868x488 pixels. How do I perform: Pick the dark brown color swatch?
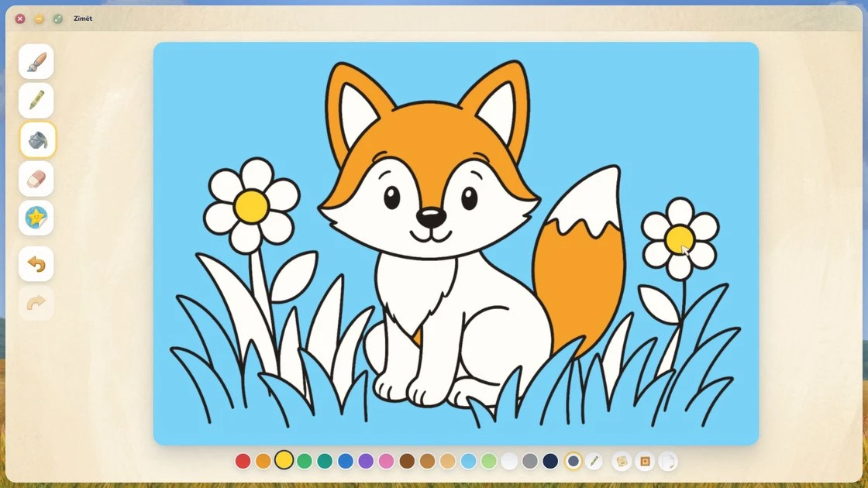[x=407, y=461]
